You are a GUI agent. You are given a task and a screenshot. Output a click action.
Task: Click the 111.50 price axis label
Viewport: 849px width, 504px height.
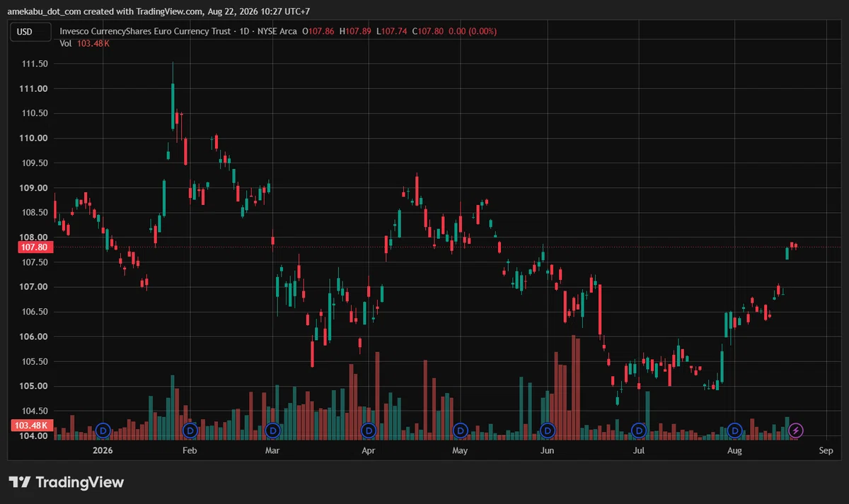[x=35, y=64]
